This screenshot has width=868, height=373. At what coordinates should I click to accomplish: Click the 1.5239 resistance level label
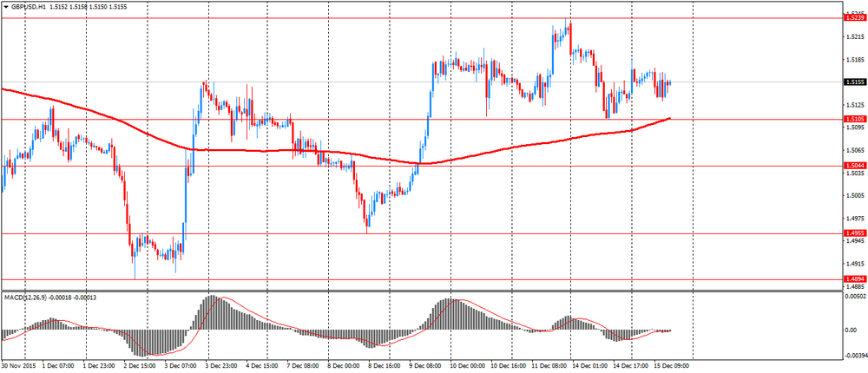pos(855,17)
